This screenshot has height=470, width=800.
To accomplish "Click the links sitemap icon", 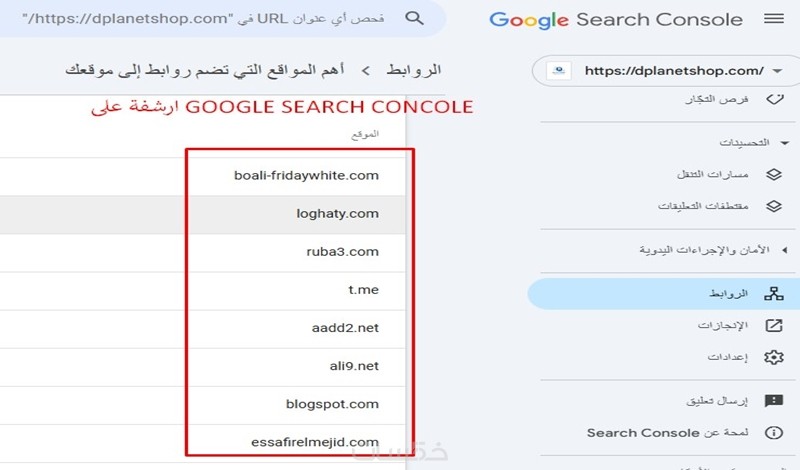I will click(773, 294).
